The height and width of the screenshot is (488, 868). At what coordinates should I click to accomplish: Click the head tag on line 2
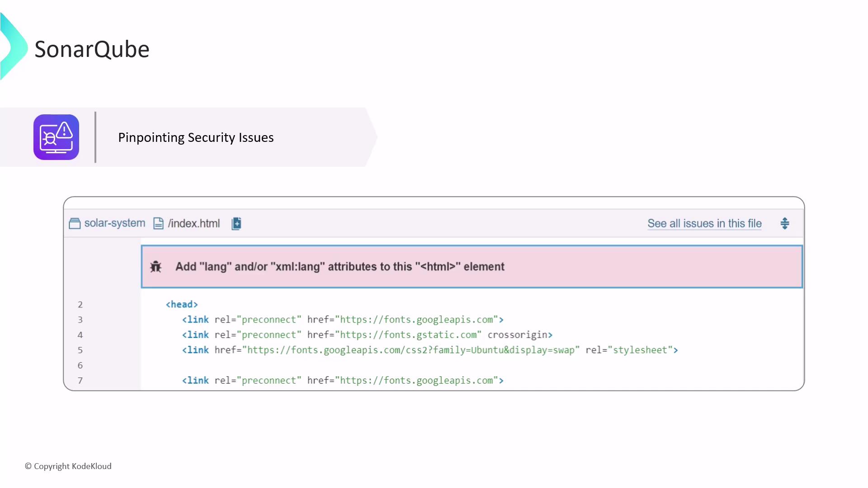coord(182,305)
